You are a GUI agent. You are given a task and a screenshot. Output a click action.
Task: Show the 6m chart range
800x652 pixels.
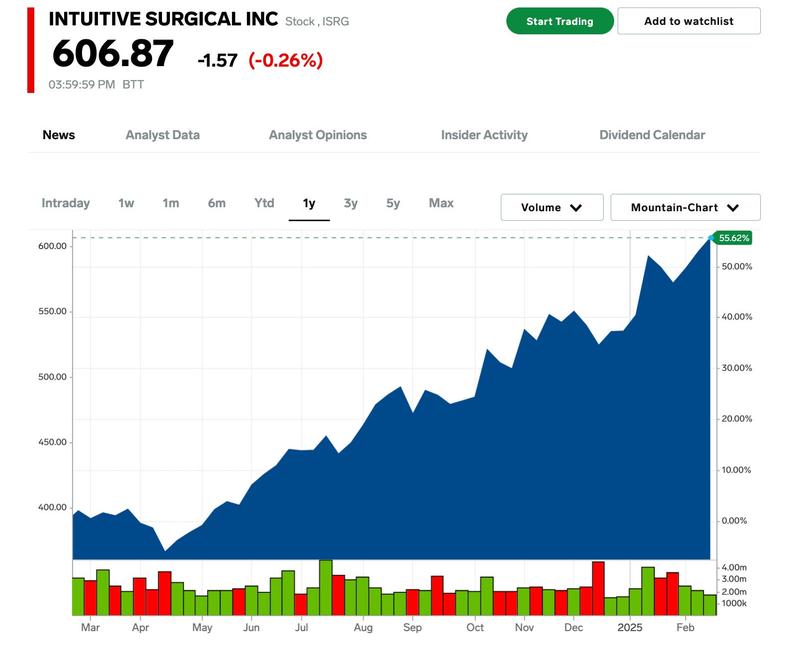(217, 203)
